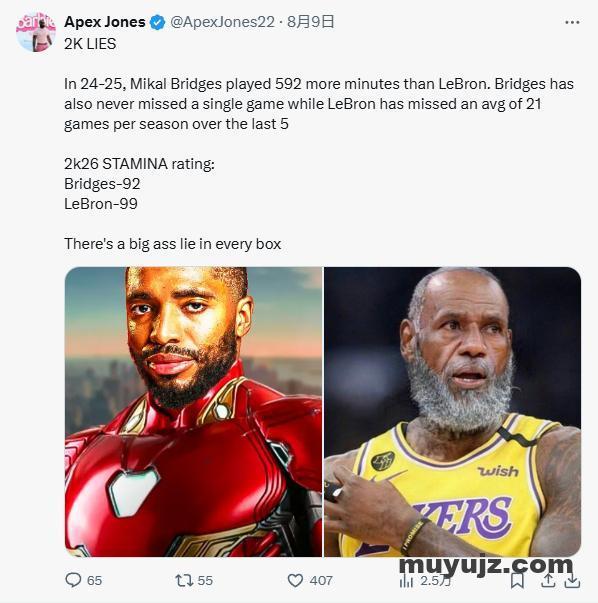Click the download arrow icon
This screenshot has height=603, width=598.
(x=572, y=580)
